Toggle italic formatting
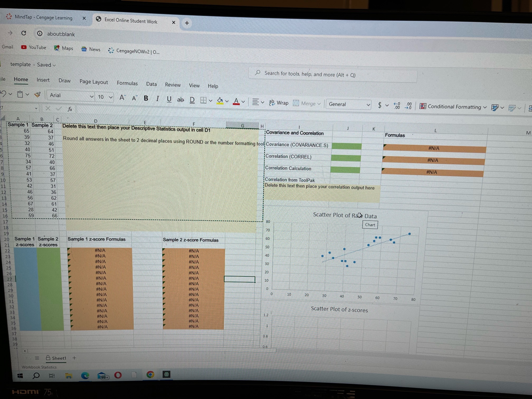 158,99
